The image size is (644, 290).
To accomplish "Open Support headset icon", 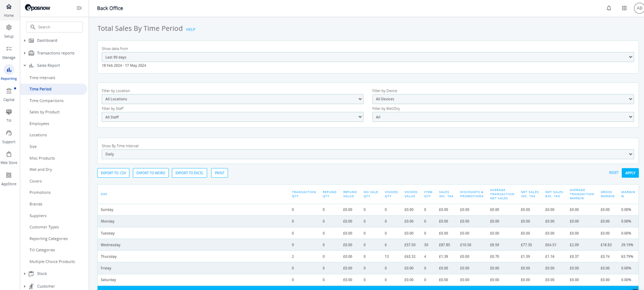I will 9,133.
